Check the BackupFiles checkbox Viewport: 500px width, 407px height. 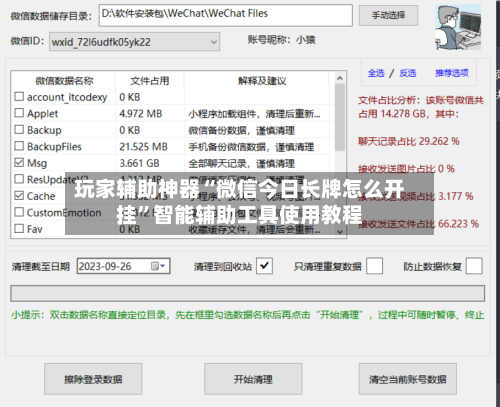tap(19, 146)
